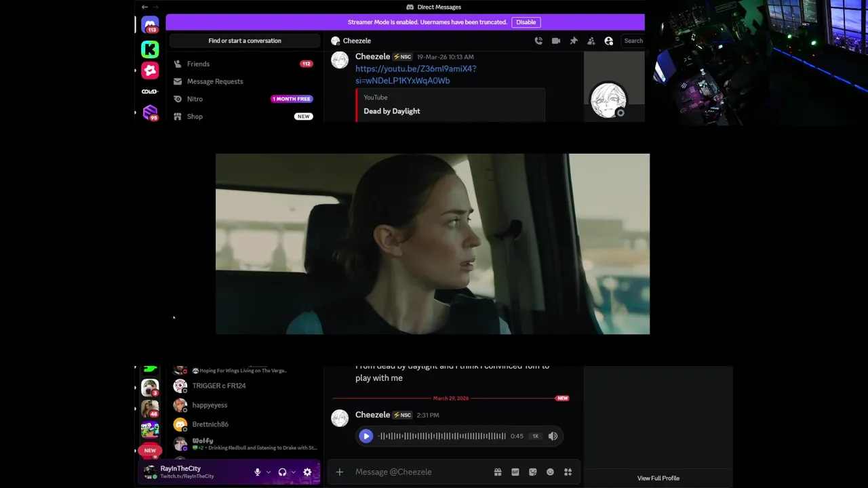Open the Apps launcher icon
Image resolution: width=868 pixels, height=488 pixels.
point(568,472)
